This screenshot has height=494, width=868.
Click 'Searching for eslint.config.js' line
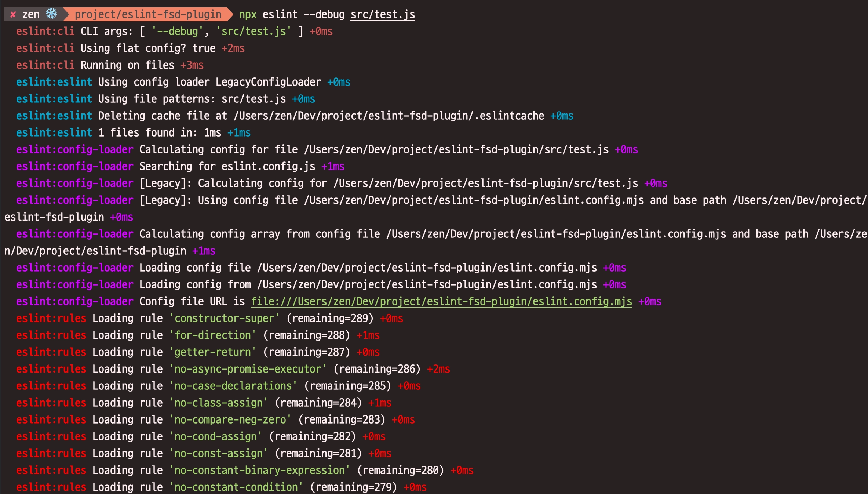[x=180, y=167]
